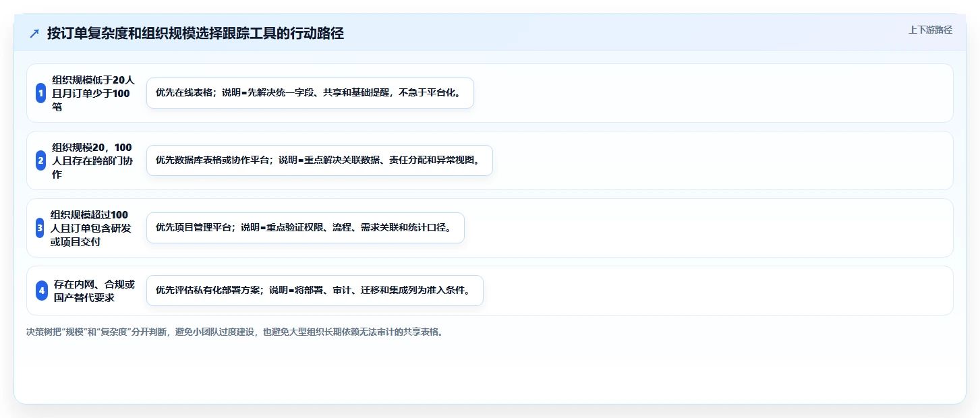
Task: Click the 优先数据库表格或协作平台 recommendation box
Action: pyautogui.click(x=320, y=160)
